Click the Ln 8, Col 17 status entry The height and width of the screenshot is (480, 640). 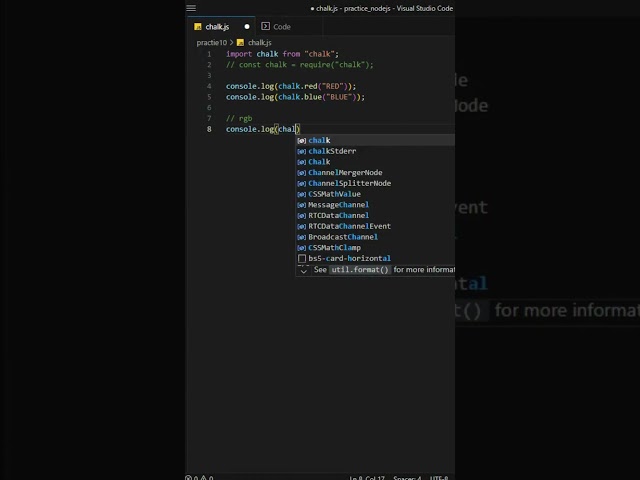tap(367, 478)
